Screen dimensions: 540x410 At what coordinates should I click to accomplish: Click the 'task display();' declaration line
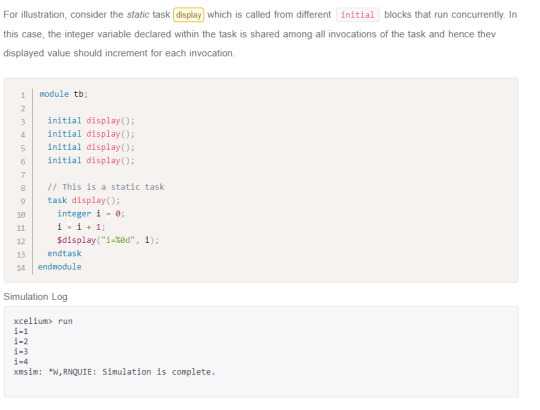[x=84, y=200]
